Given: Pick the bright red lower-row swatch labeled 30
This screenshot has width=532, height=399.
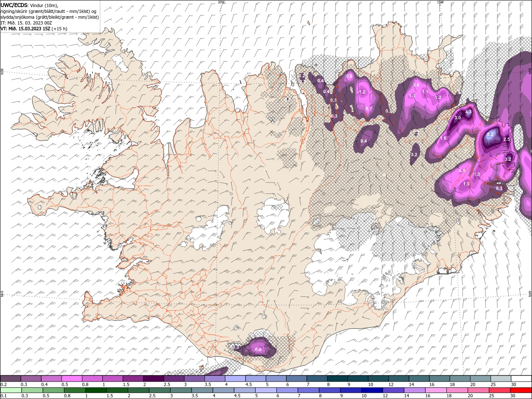Looking at the screenshot, I should 521,390.
